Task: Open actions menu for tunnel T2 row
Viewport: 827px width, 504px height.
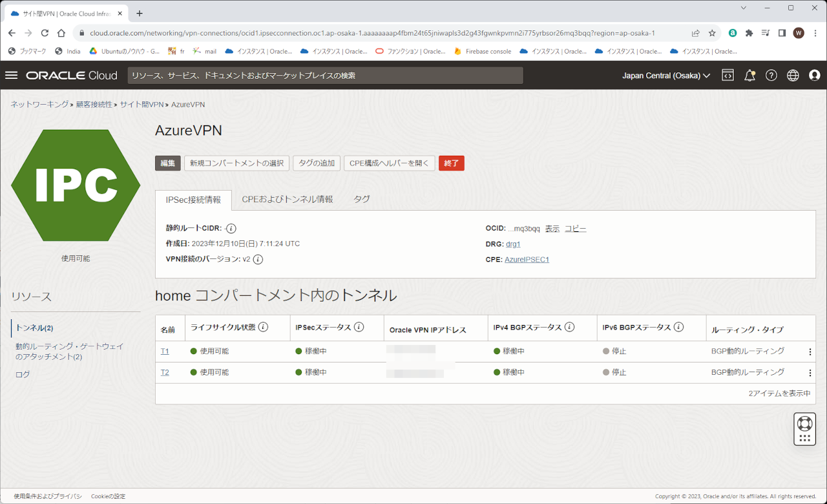Action: 810,373
